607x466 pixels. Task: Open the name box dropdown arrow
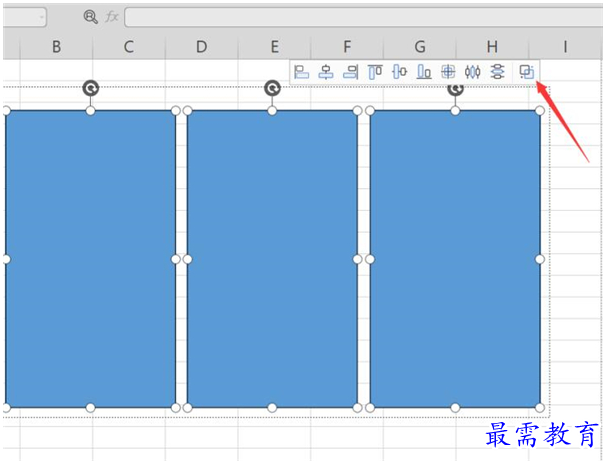tap(41, 17)
